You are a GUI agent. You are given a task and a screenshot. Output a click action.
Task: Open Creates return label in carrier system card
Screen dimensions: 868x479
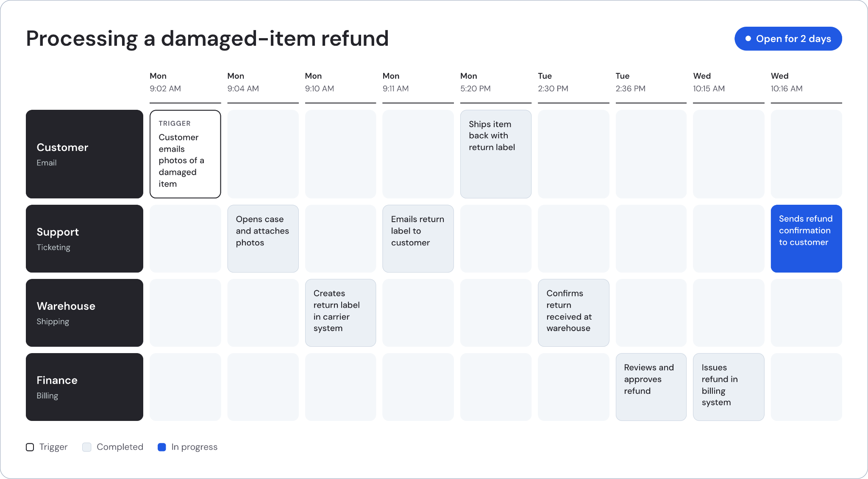tap(340, 313)
